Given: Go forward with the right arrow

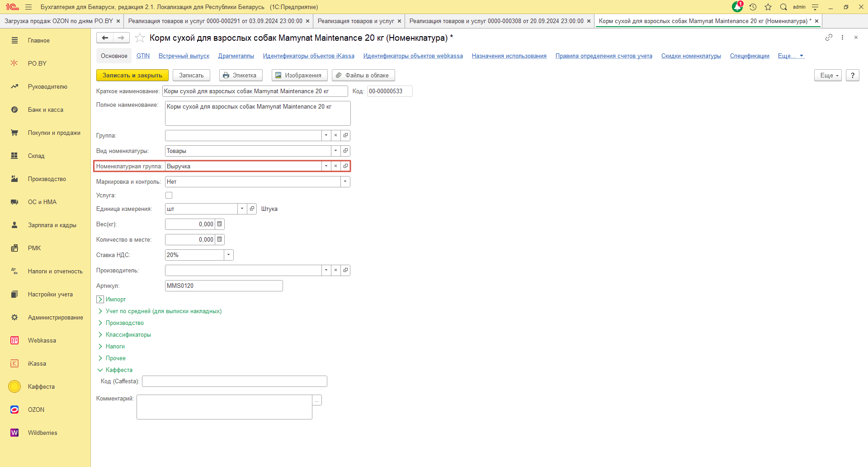Looking at the screenshot, I should pyautogui.click(x=121, y=38).
